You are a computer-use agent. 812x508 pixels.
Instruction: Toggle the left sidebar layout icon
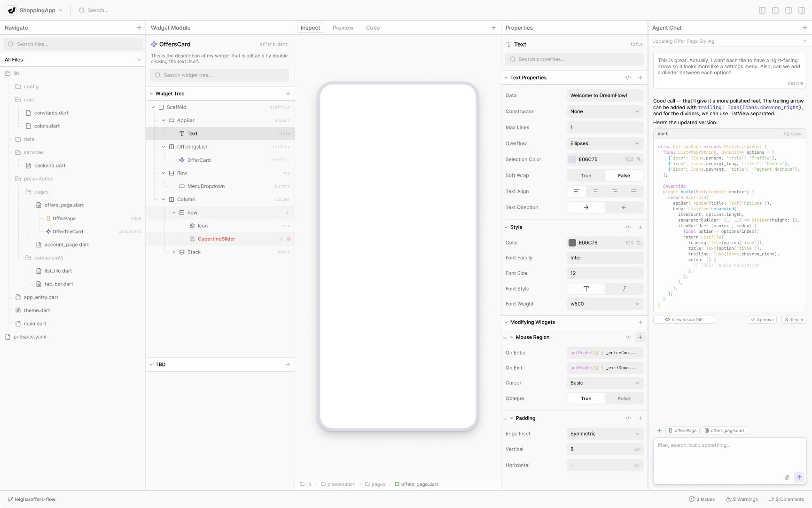pyautogui.click(x=762, y=10)
